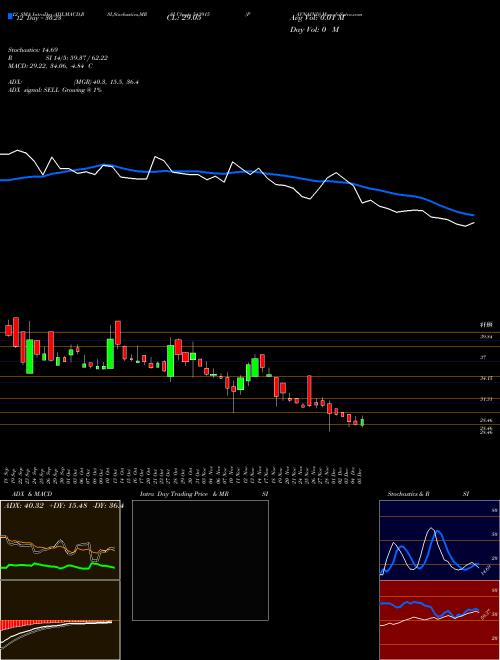This screenshot has height=660, width=500.
Task: Click the 'Day Vol: 0 M' label
Action: 314,30
